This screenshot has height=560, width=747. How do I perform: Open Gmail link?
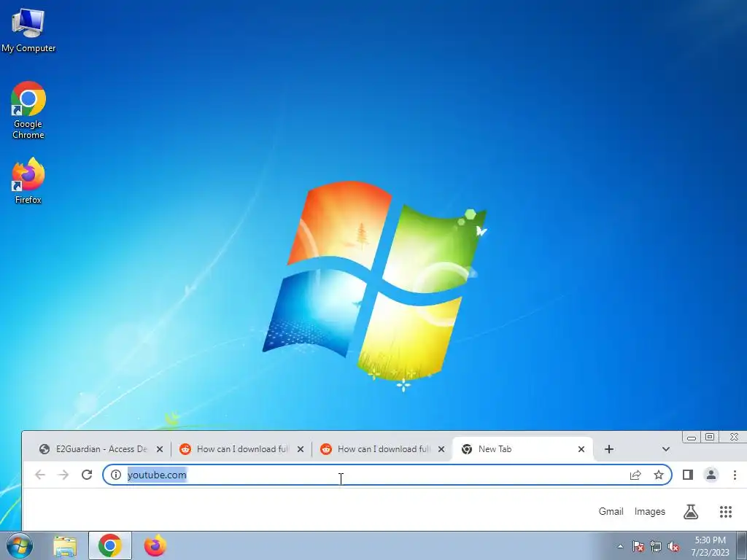611,511
